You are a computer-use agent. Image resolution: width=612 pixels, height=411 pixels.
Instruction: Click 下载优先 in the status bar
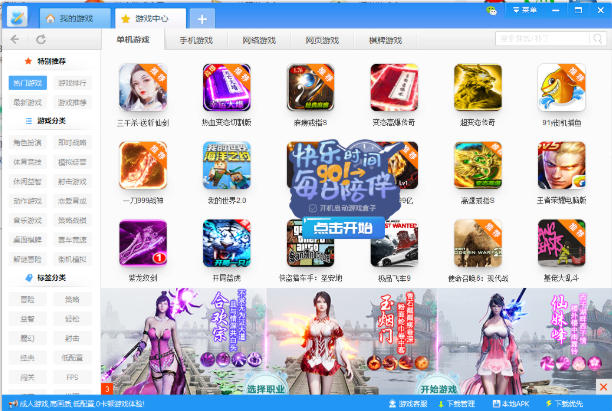point(564,404)
